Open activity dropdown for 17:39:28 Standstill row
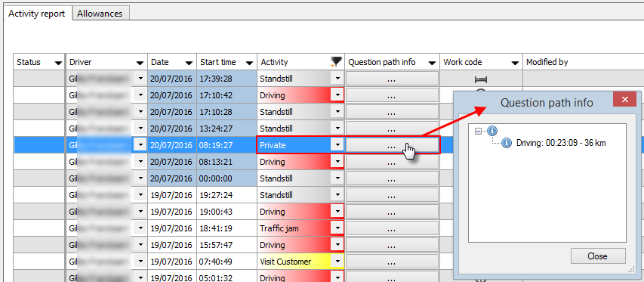The height and width of the screenshot is (282, 644). (x=337, y=78)
